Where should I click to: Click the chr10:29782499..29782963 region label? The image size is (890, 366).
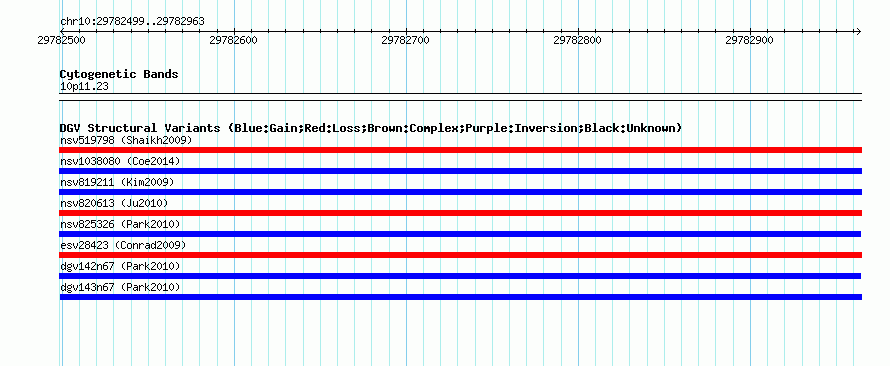point(132,22)
